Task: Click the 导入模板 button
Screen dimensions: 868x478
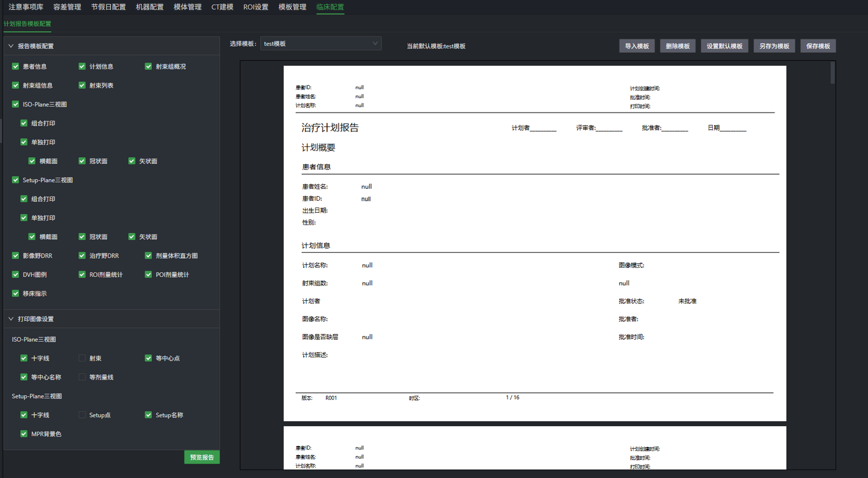Action: coord(637,46)
